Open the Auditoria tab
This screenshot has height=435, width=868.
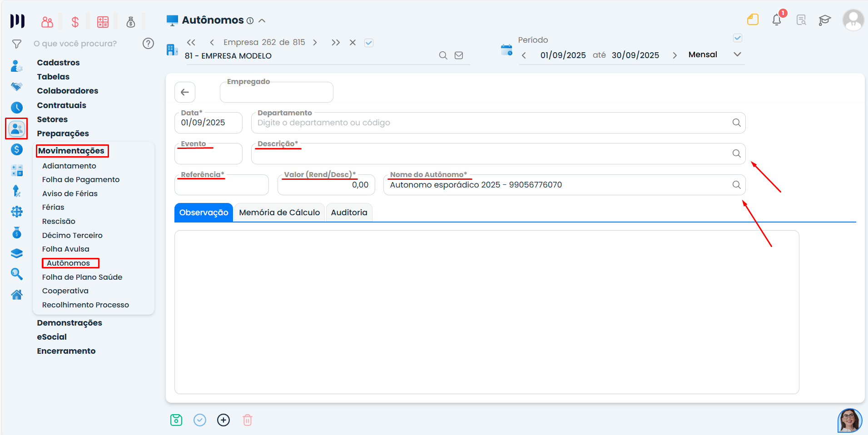(x=349, y=213)
